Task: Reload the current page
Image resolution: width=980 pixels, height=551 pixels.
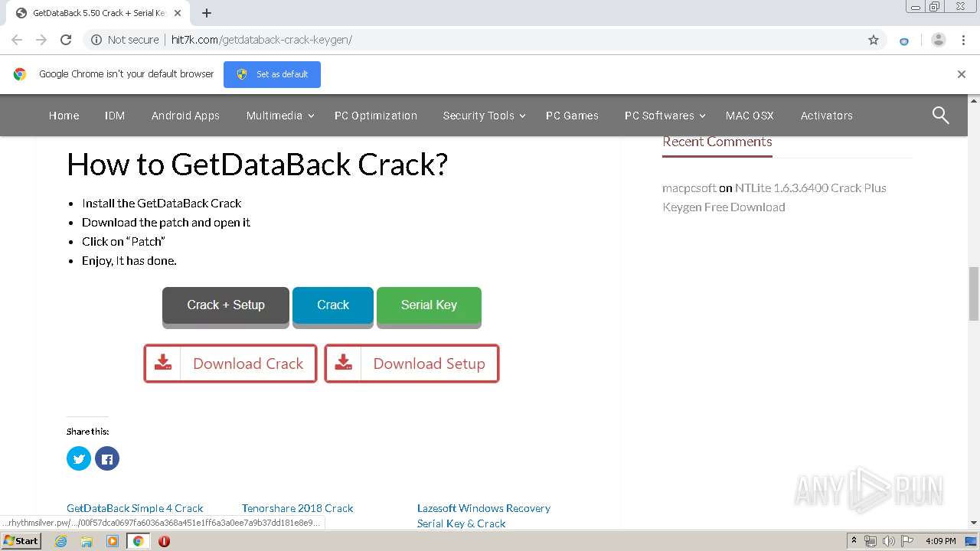Action: pos(66,40)
